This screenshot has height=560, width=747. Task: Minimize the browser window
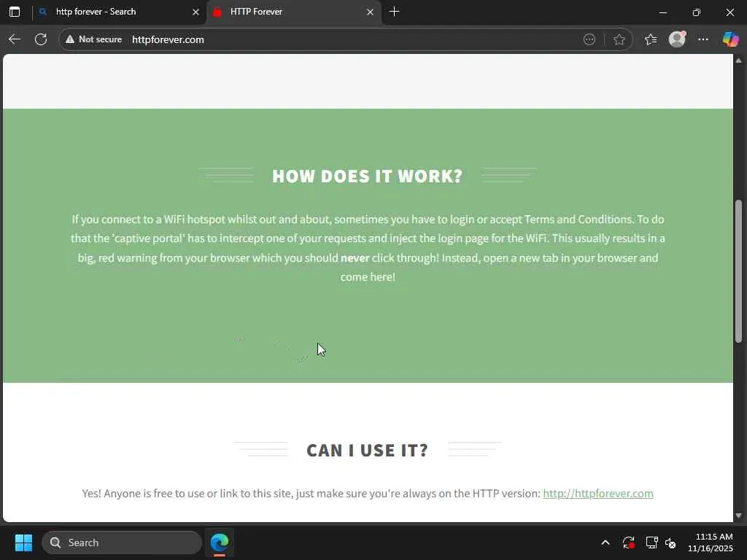click(x=662, y=12)
